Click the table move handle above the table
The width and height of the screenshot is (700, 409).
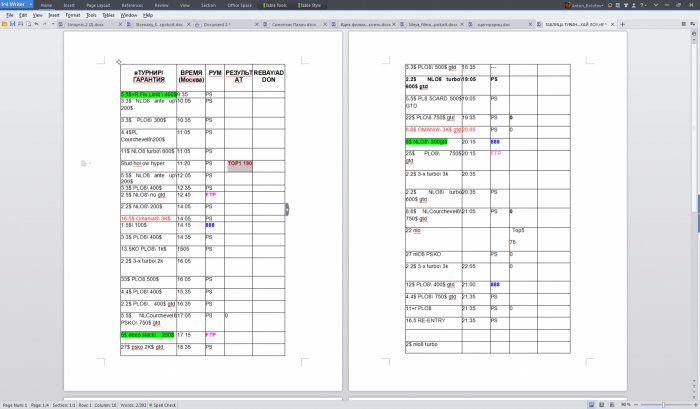(119, 62)
